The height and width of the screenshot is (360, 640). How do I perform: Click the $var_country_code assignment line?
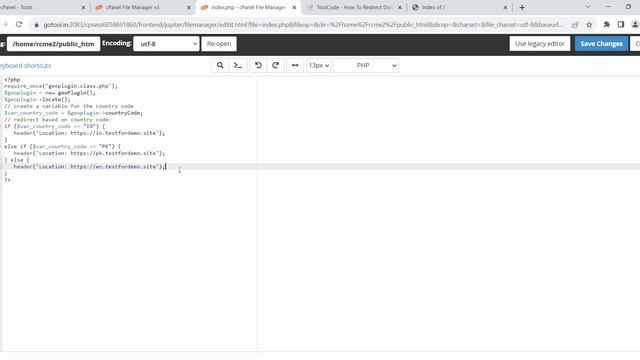click(73, 113)
